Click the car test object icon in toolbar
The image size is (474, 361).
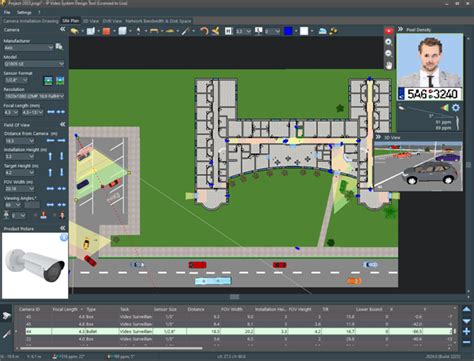(x=322, y=31)
